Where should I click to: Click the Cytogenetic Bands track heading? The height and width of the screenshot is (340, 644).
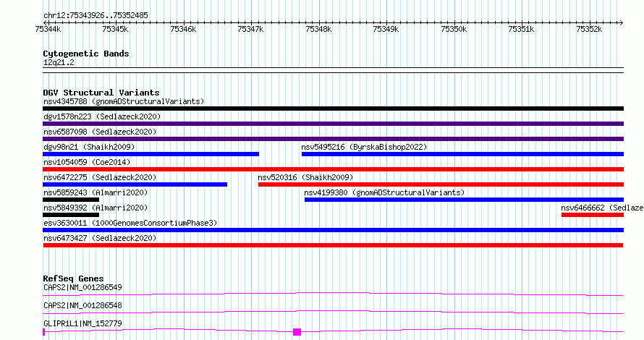pos(86,54)
